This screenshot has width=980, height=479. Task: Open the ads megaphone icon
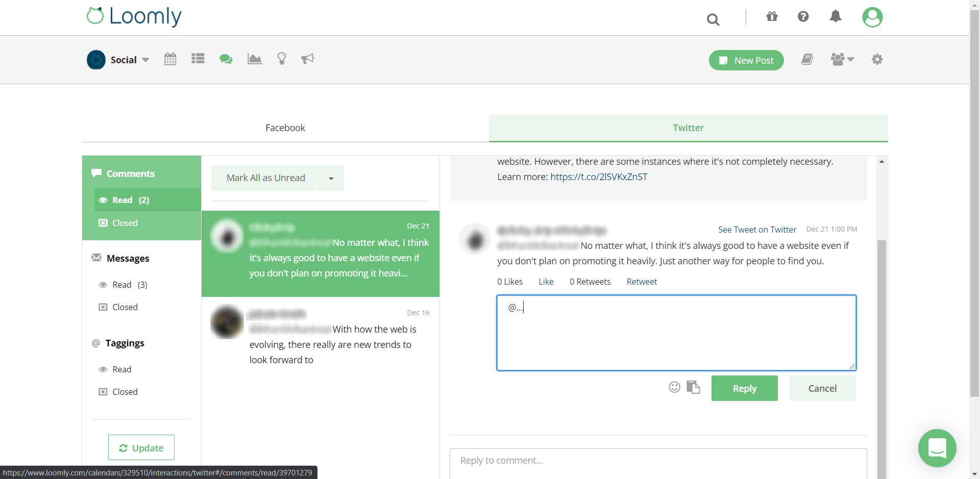pos(308,59)
